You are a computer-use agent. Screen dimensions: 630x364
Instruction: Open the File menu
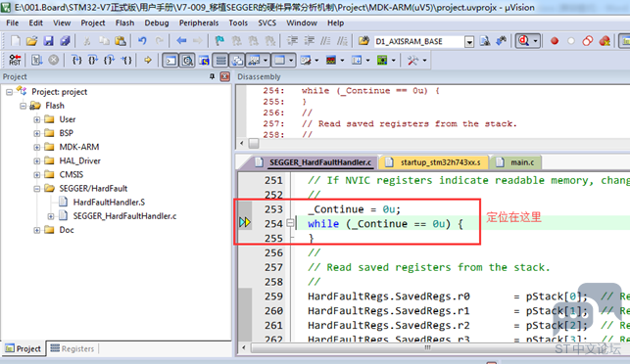[x=12, y=23]
